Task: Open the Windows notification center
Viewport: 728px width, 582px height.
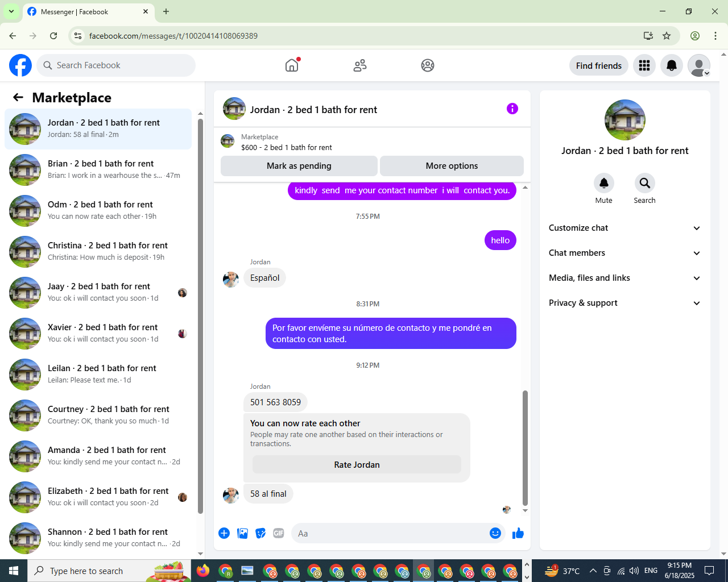Action: pyautogui.click(x=709, y=571)
